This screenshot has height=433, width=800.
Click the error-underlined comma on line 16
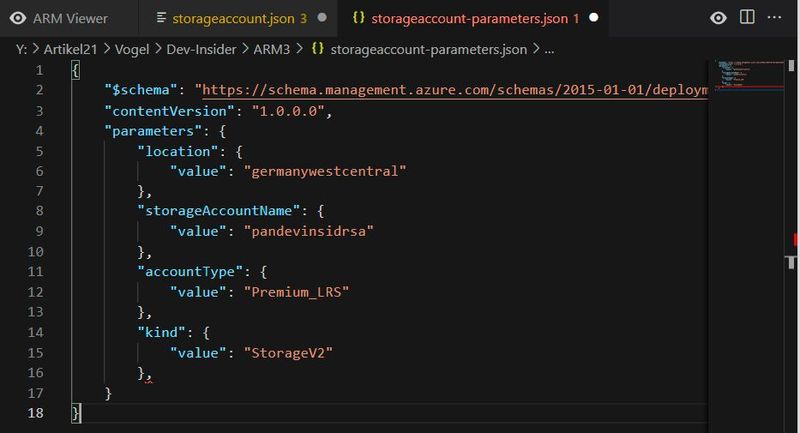pos(148,376)
